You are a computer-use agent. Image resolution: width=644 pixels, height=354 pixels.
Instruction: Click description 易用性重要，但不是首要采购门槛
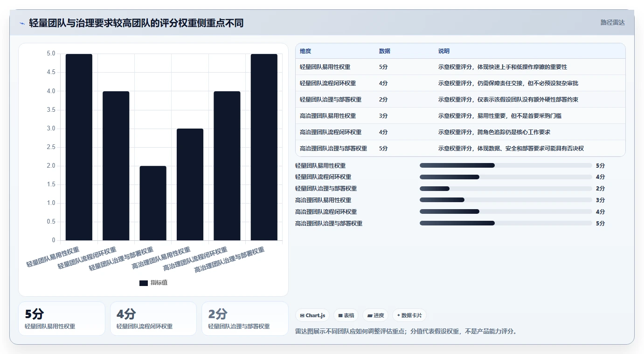tap(519, 116)
